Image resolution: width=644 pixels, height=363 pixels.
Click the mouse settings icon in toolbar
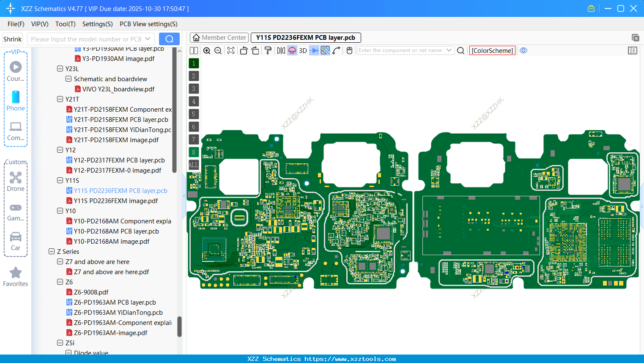click(349, 50)
